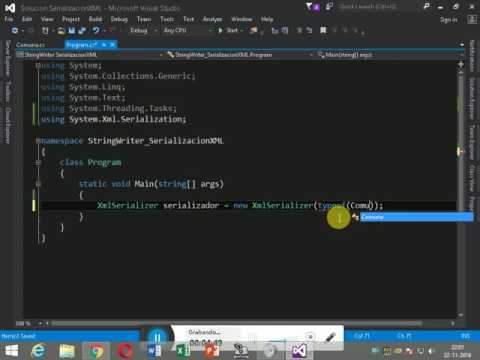Open the Program type navigation dropdown
Image resolution: width=480 pixels, height=360 pixels.
pos(239,55)
